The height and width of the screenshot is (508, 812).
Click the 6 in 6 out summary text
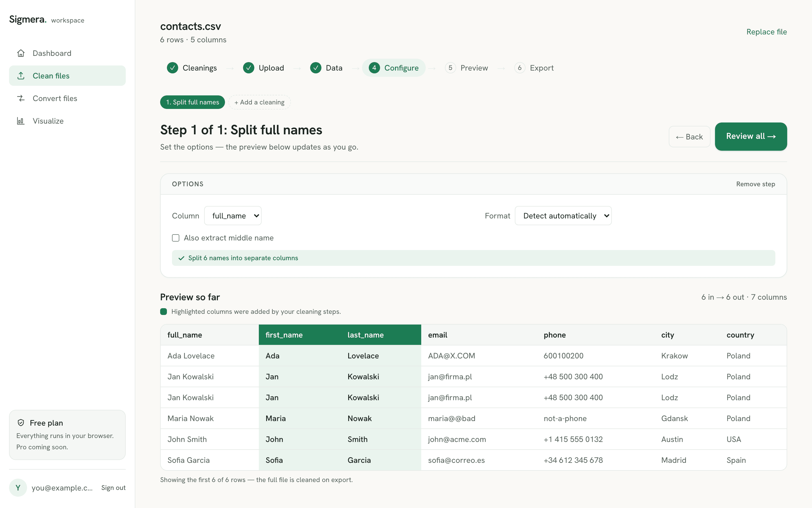click(x=743, y=297)
